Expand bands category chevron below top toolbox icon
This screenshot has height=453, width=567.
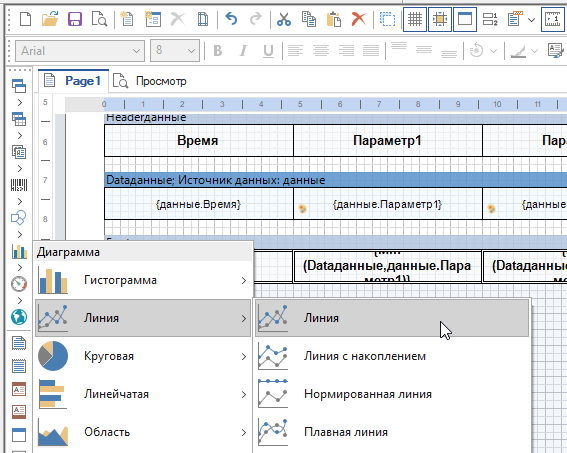point(20,103)
